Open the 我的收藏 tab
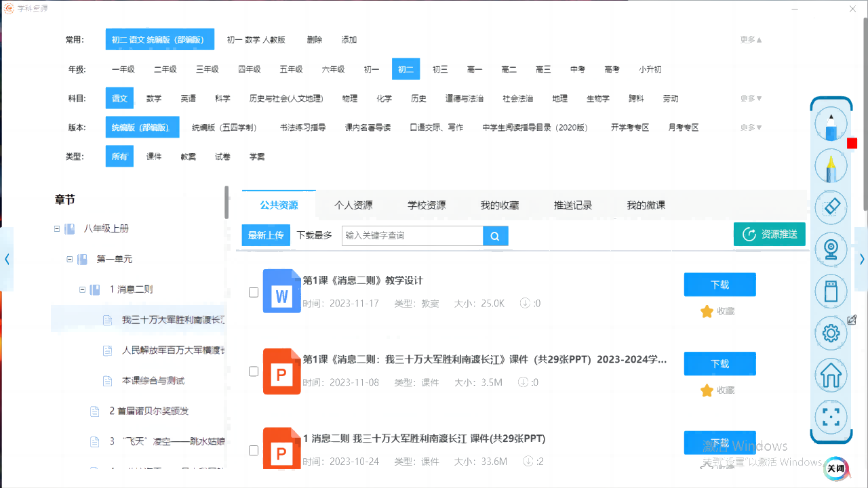Image resolution: width=868 pixels, height=488 pixels. 500,205
